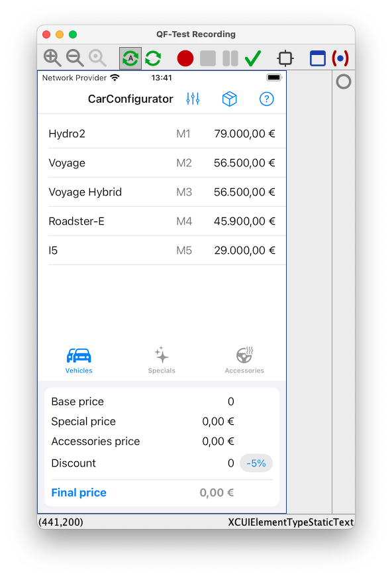
Task: Switch to the Specials tab
Action: [162, 360]
